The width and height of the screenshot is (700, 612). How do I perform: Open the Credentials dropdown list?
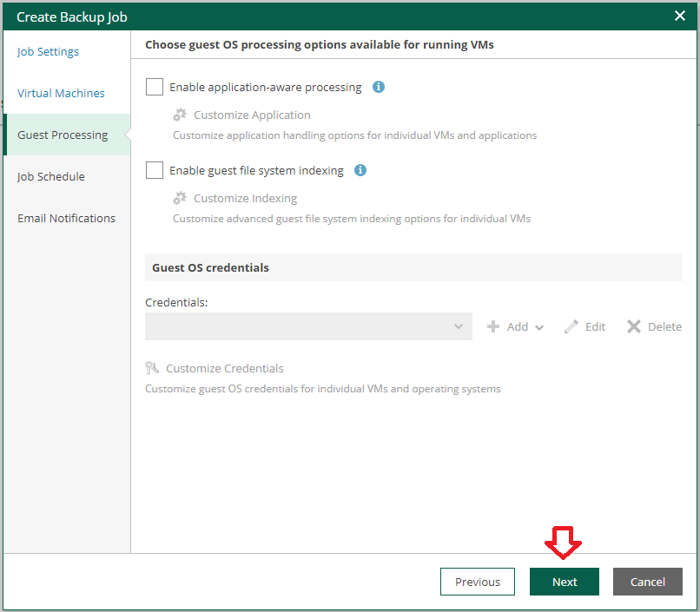pos(308,326)
